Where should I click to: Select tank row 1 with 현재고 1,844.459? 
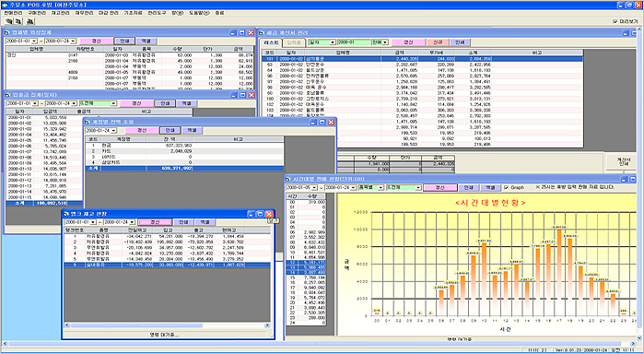click(167, 236)
